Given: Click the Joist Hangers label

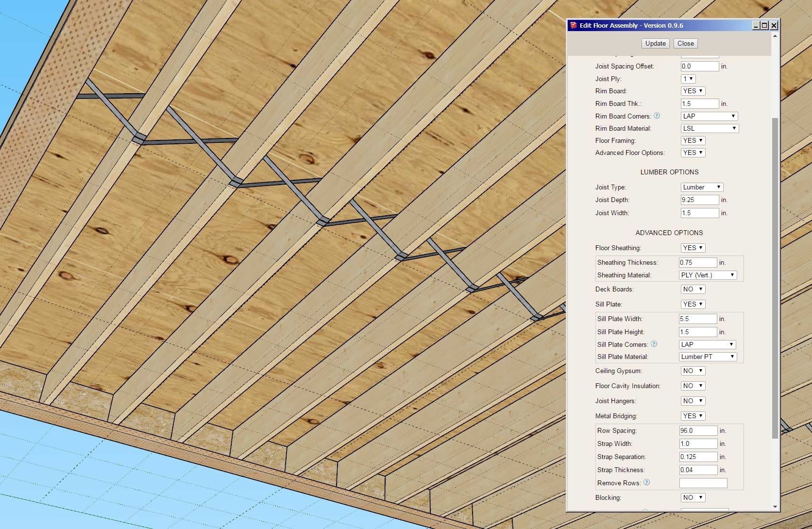Looking at the screenshot, I should pos(615,401).
